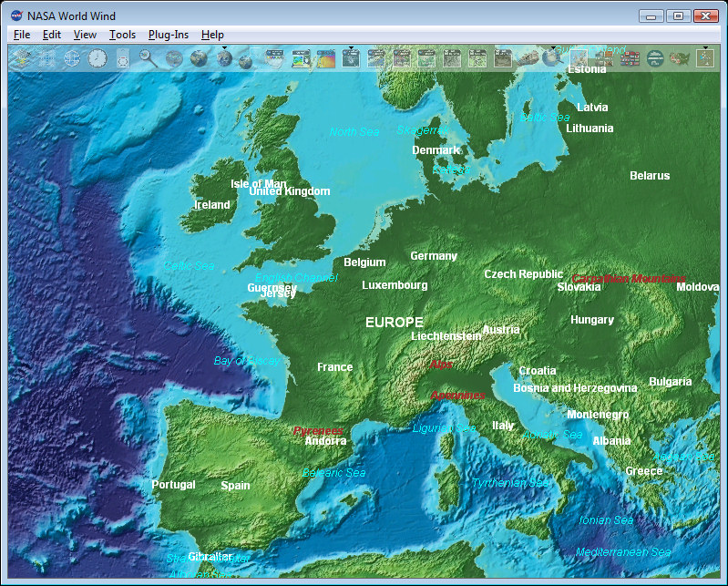This screenshot has height=586, width=728.
Task: Click the cyan 'Tyrrhenian Sea' label
Action: (510, 483)
